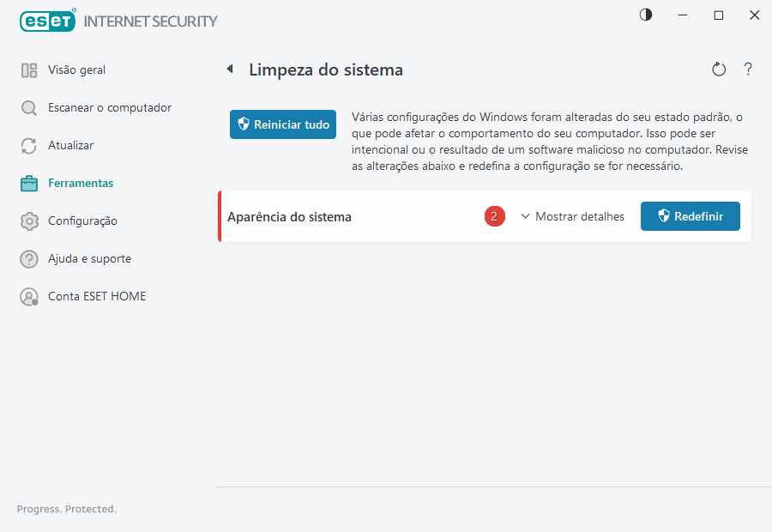Open contextual help via the question mark icon
The height and width of the screenshot is (532, 772).
pos(748,69)
